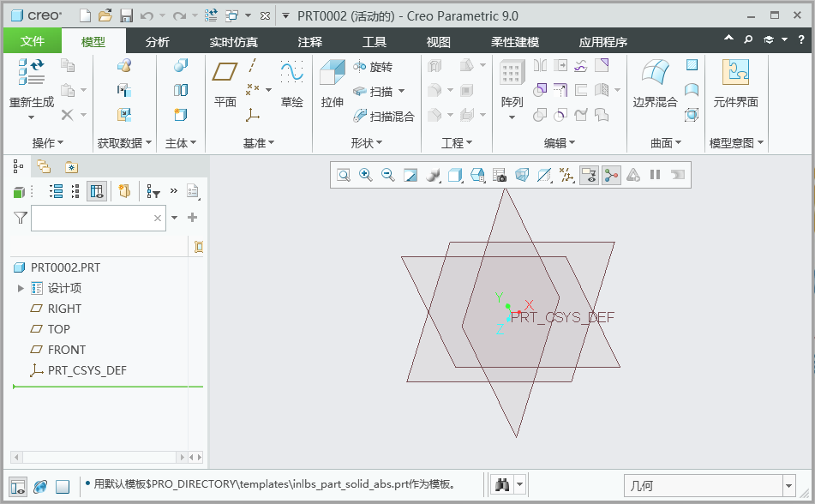Open tree filters icon
815x504 pixels.
coord(153,192)
